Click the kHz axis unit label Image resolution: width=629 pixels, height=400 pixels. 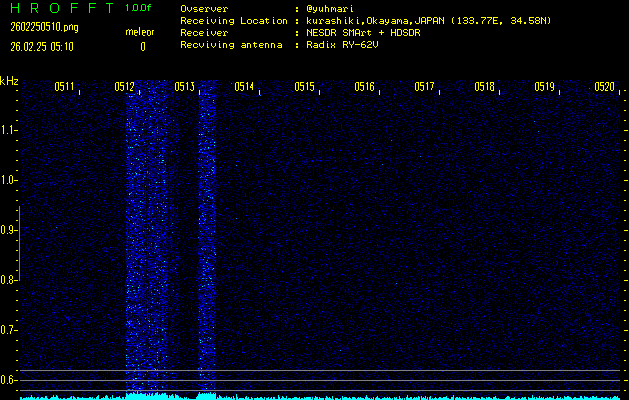(x=9, y=81)
